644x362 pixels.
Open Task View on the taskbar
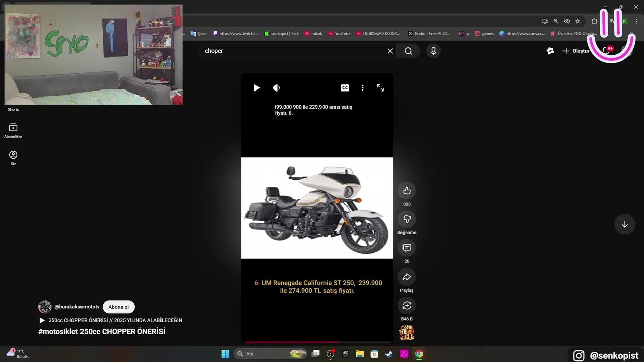(315, 354)
